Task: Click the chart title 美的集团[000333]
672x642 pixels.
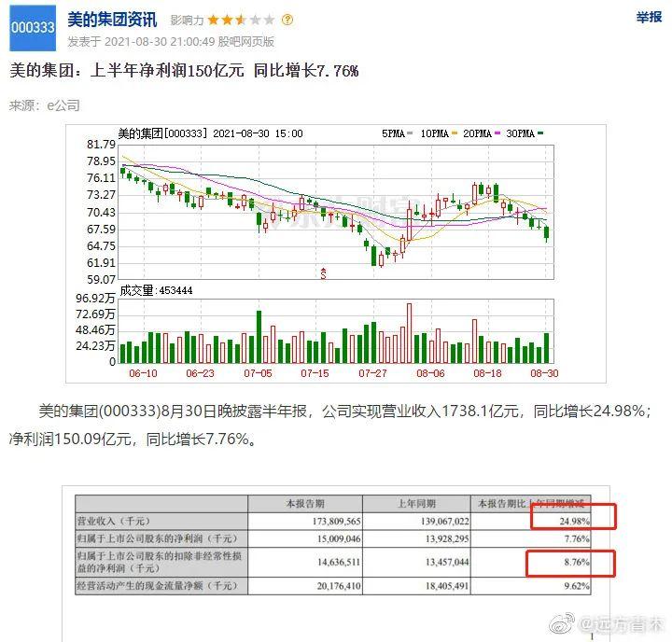Action: coord(162,133)
